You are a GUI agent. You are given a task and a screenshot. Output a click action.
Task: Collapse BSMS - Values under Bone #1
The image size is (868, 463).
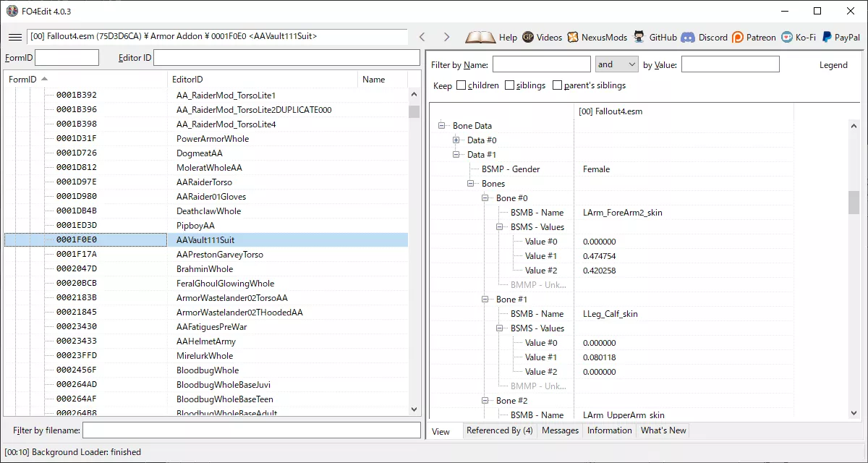500,328
